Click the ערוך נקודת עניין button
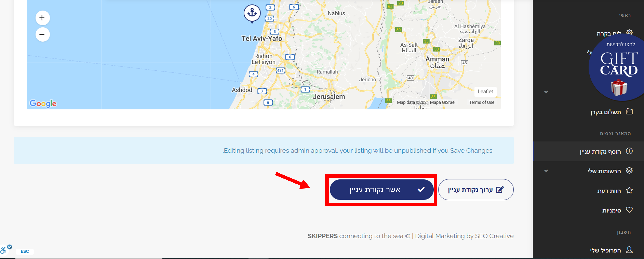 [476, 190]
